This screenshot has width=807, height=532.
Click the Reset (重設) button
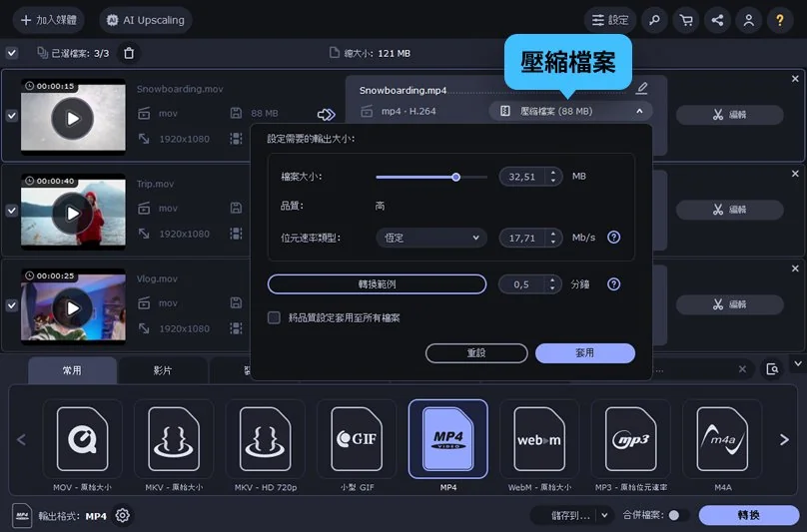click(x=476, y=353)
